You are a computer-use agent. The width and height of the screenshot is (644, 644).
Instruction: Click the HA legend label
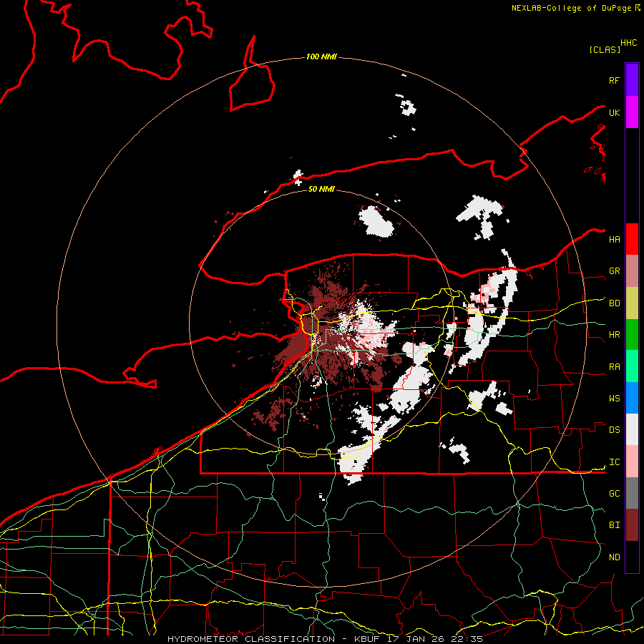click(x=614, y=240)
